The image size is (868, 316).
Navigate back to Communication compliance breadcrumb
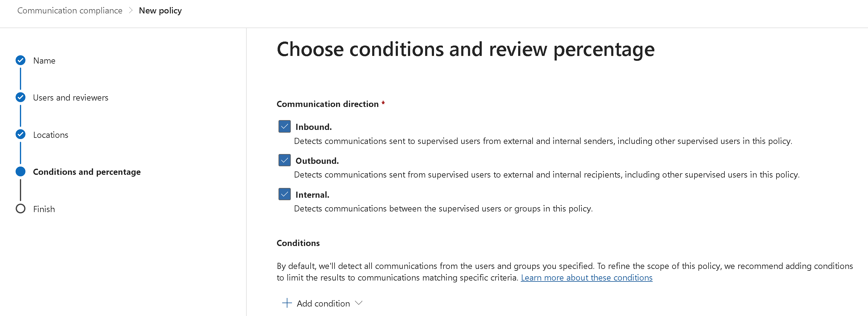click(x=70, y=11)
